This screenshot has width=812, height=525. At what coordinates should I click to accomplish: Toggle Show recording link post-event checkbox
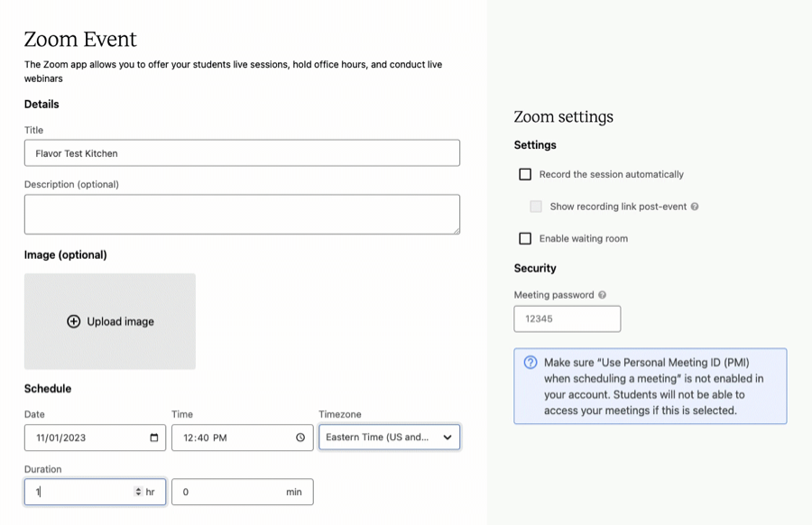point(536,207)
